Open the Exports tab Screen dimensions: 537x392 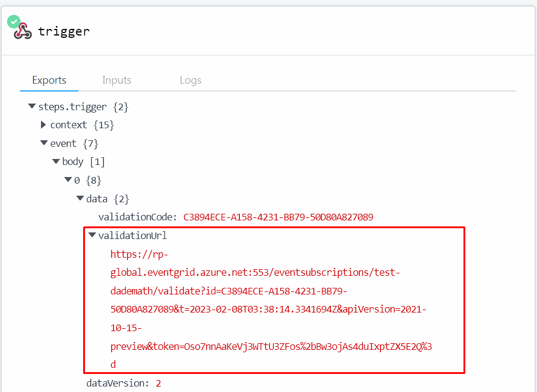click(49, 80)
